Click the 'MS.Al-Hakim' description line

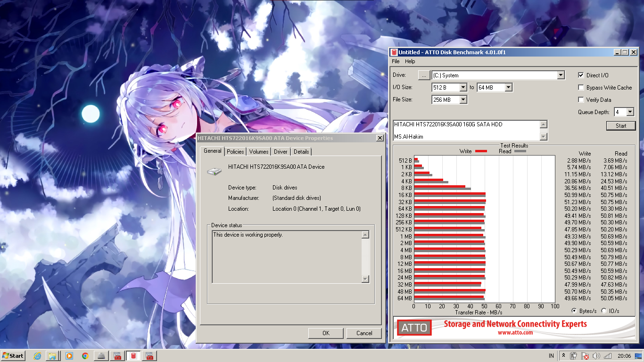(x=409, y=137)
